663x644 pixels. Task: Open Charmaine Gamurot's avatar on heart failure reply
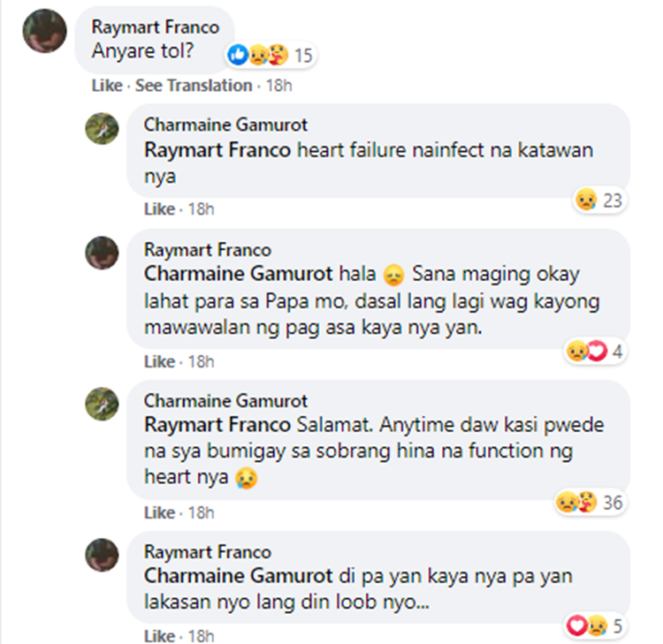point(102,129)
